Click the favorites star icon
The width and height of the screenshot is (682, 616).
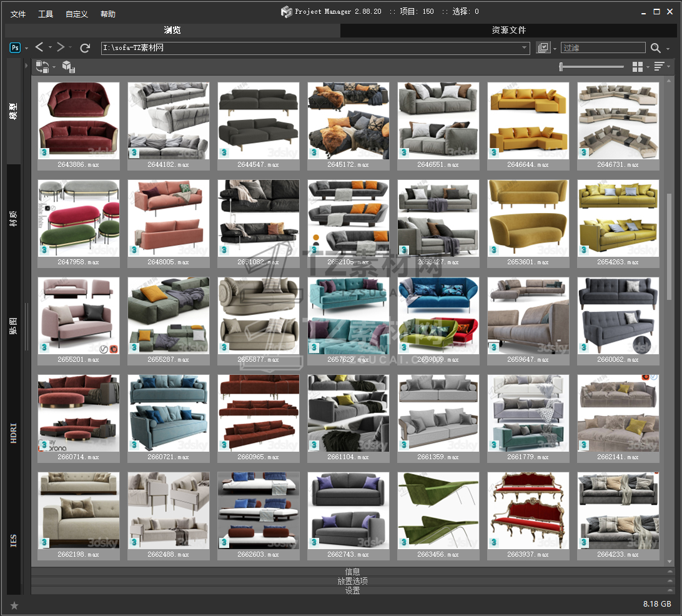click(14, 605)
